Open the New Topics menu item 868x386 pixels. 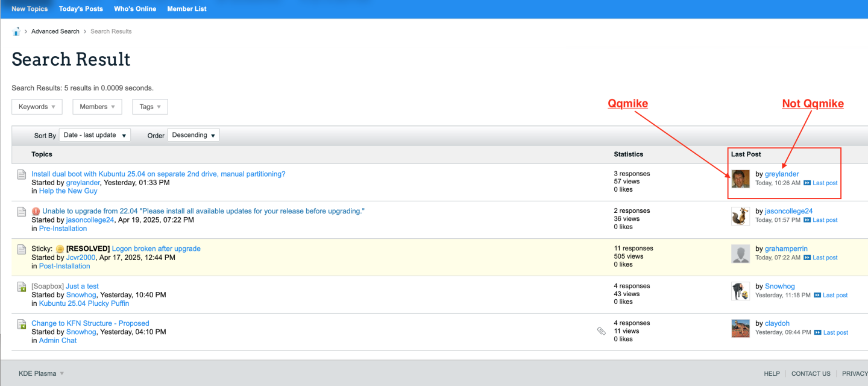click(30, 9)
